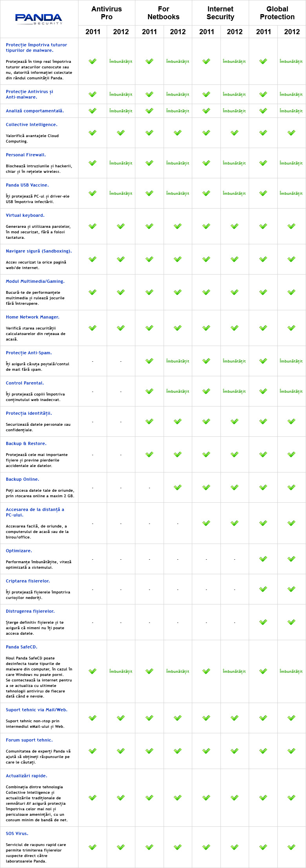306x868 pixels.
Task: Click the 2012 header under For Netbooks
Action: (178, 32)
